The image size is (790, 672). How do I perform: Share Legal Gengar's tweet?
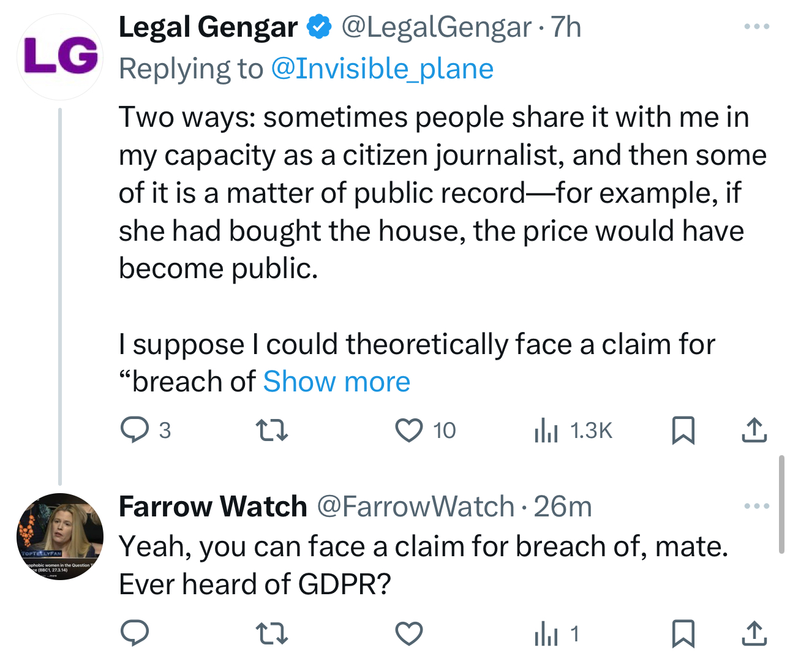pos(754,430)
